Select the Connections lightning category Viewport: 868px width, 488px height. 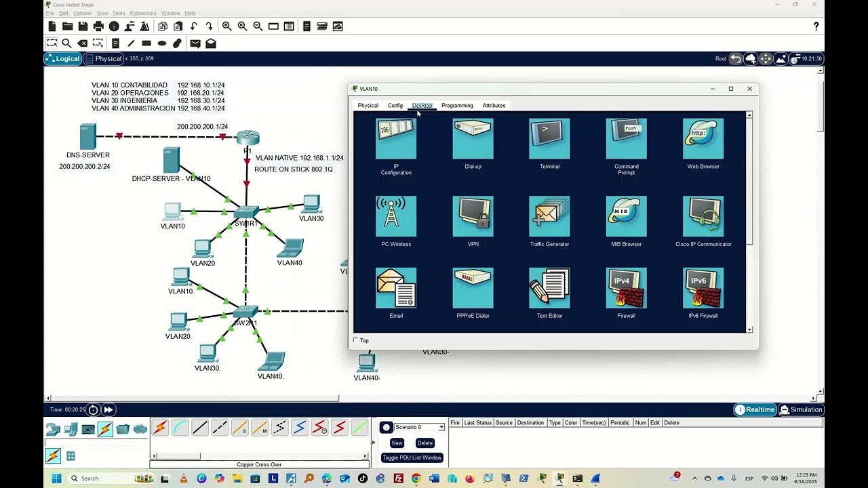[105, 429]
